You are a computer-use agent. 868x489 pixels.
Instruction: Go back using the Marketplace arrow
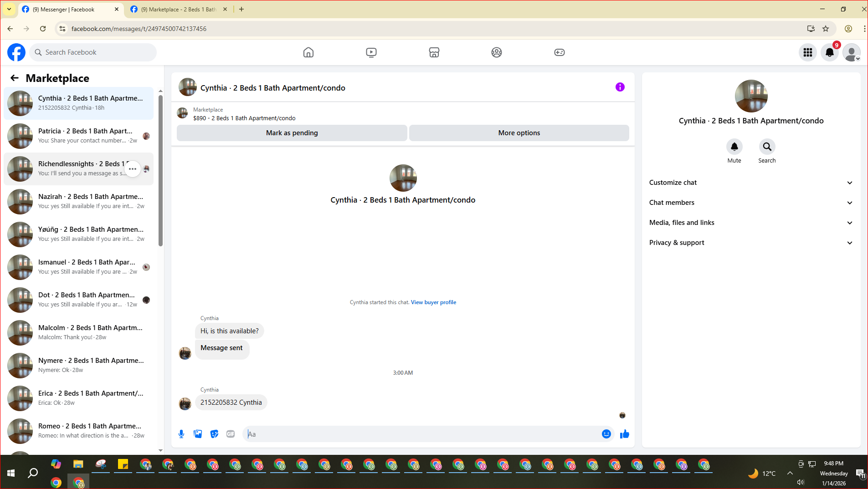[x=15, y=78]
